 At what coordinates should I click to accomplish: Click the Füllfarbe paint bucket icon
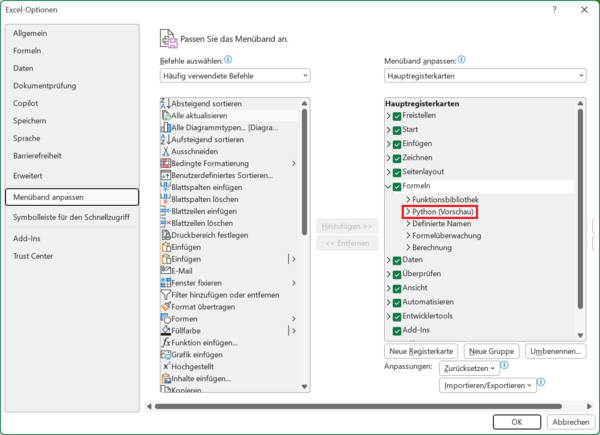165,331
